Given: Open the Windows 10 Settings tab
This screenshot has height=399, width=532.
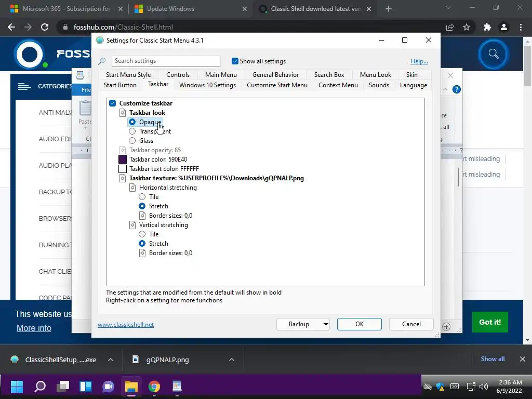Looking at the screenshot, I should (207, 85).
